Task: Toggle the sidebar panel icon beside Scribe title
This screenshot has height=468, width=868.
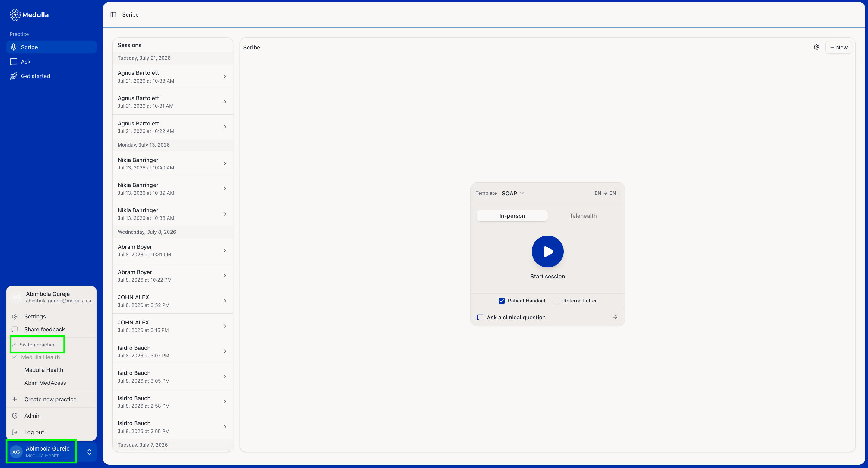Action: (113, 14)
